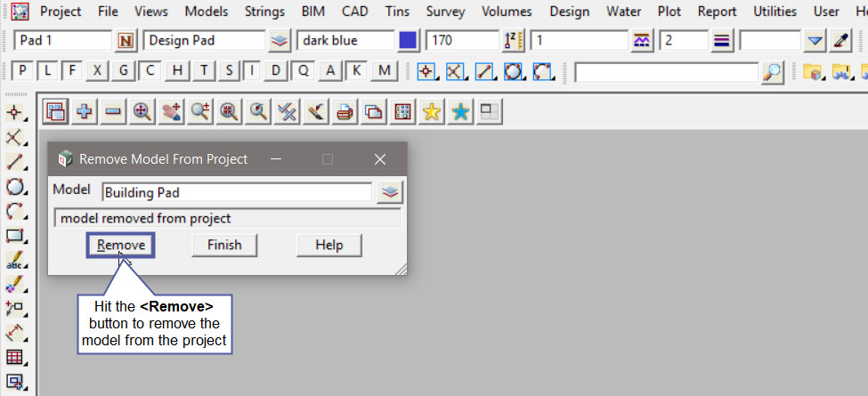The width and height of the screenshot is (868, 396).
Task: Open the Project menu
Action: [x=61, y=11]
